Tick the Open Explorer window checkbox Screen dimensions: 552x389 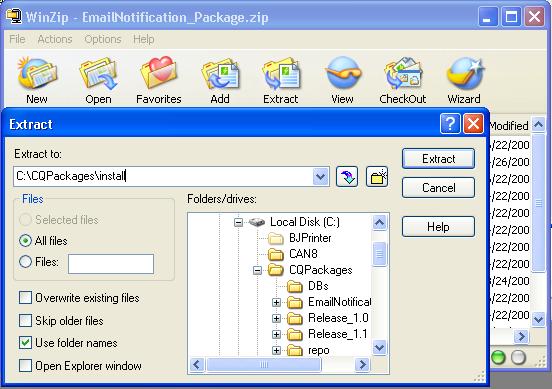click(25, 365)
